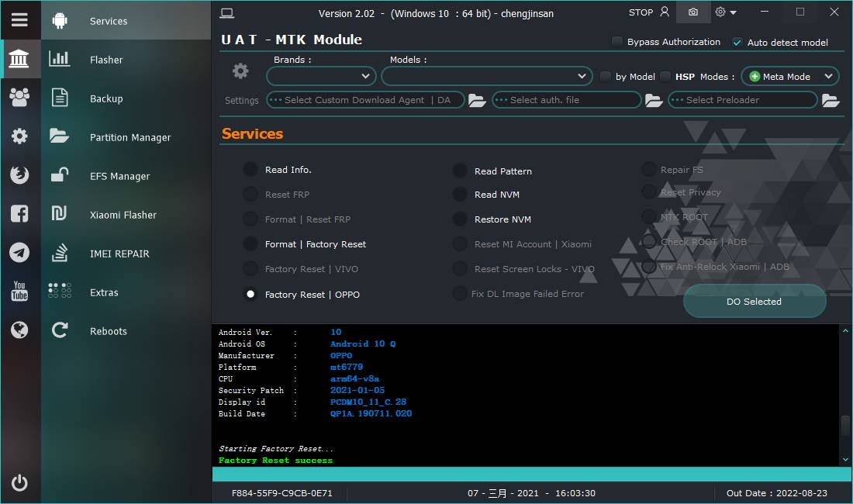This screenshot has width=853, height=504.
Task: Click the Extras dots grid icon
Action: tap(59, 291)
